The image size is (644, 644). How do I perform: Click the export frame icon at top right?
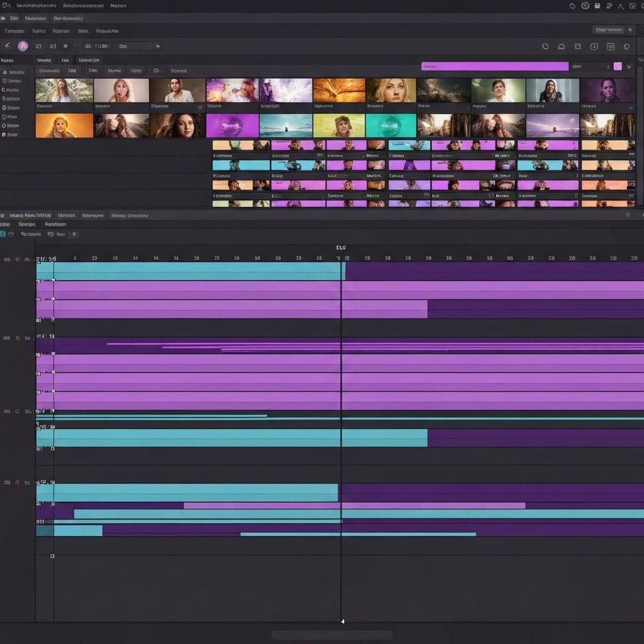coord(633,6)
